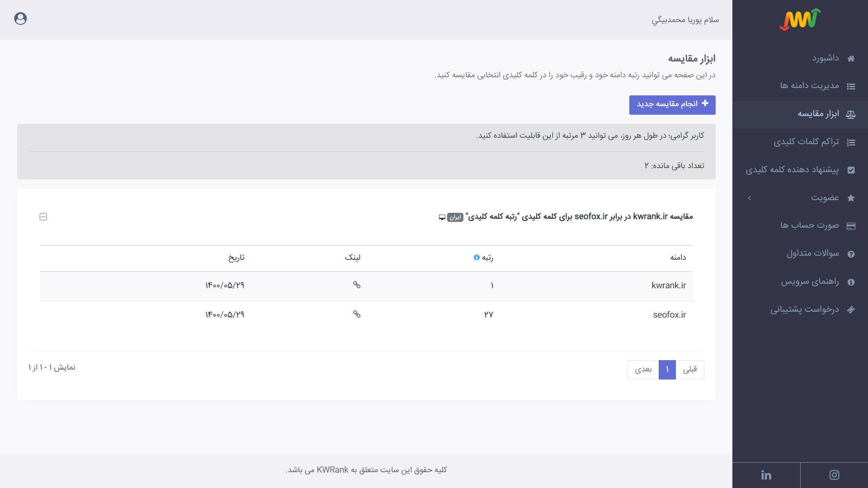Screen dimensions: 868x488
Task: Open the link icon in kwrank.ir row
Action: click(357, 285)
